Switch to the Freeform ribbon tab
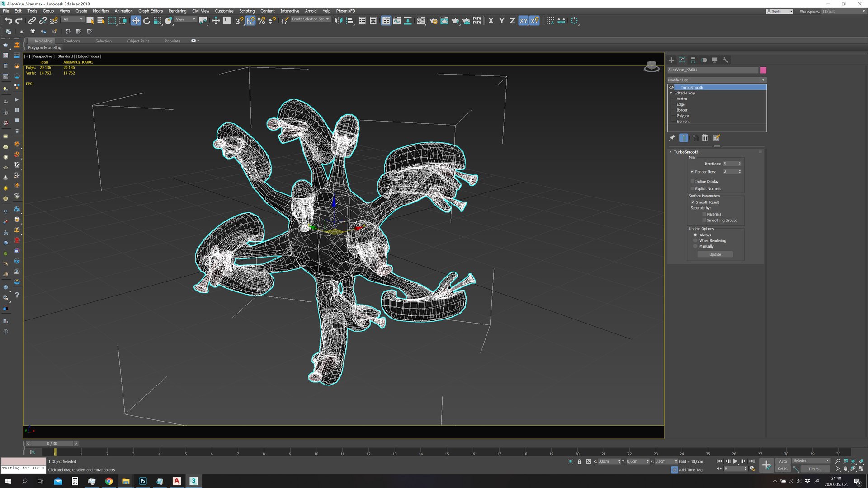The height and width of the screenshot is (488, 868). click(x=71, y=41)
